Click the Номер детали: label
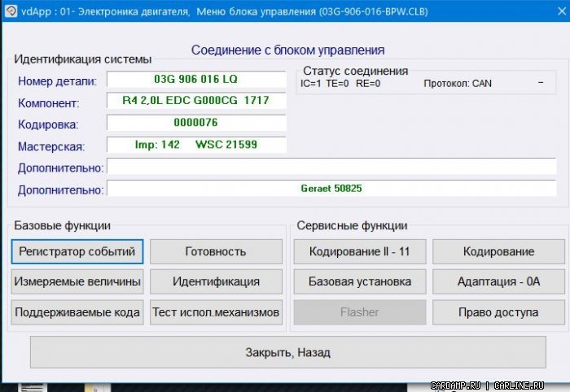This screenshot has height=392, width=570. (58, 81)
